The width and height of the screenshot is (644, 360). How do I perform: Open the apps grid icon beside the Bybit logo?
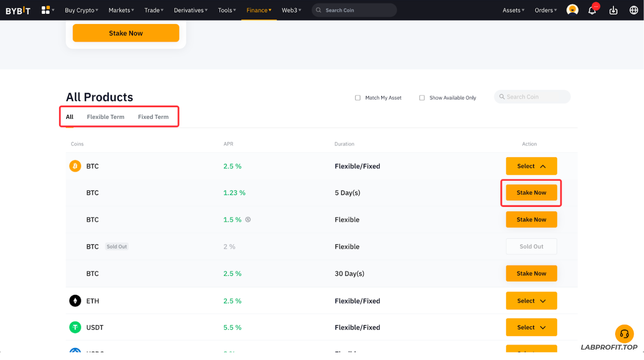point(46,10)
